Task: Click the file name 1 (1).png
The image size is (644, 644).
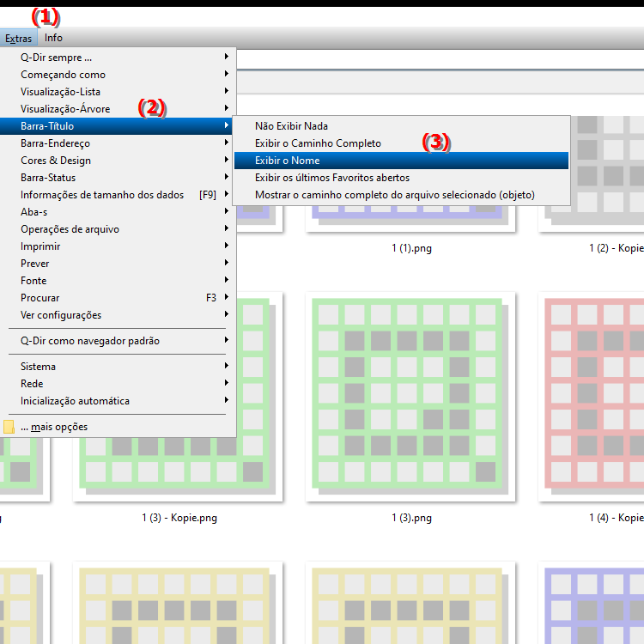Action: click(x=411, y=248)
